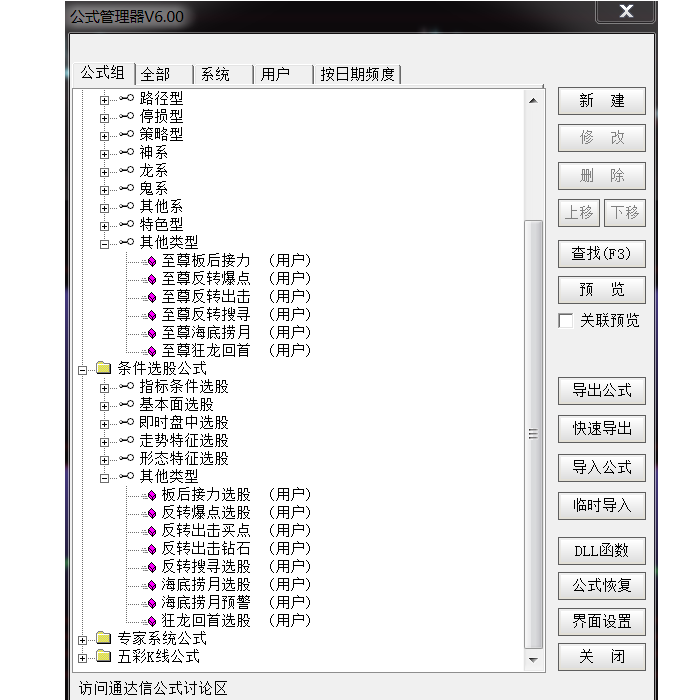Click the diamond icon beside 板后接力选股

pos(152,495)
